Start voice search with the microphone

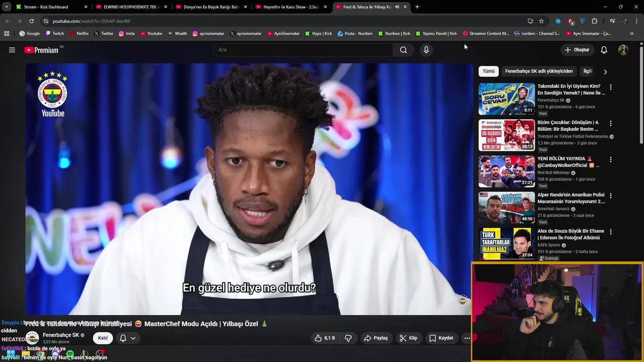(x=426, y=50)
